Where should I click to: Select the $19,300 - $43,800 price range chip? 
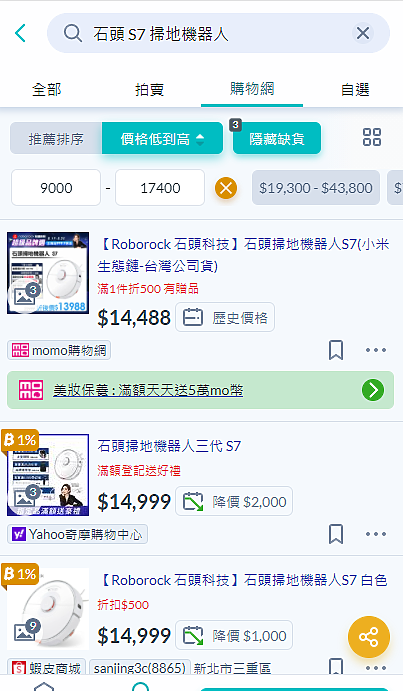(316, 188)
